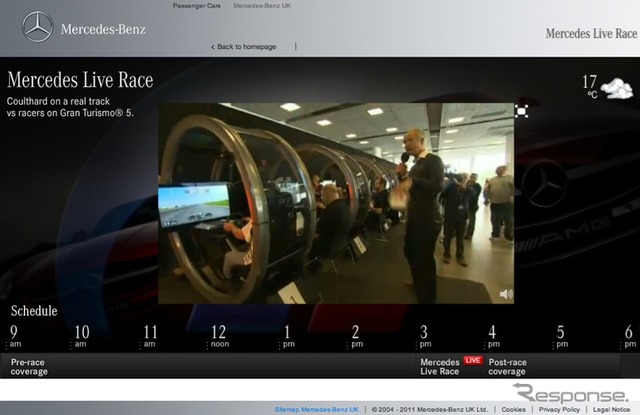Viewport: 640px width, 415px height.
Task: Click the 12 noon timeline marker
Action: click(x=219, y=337)
